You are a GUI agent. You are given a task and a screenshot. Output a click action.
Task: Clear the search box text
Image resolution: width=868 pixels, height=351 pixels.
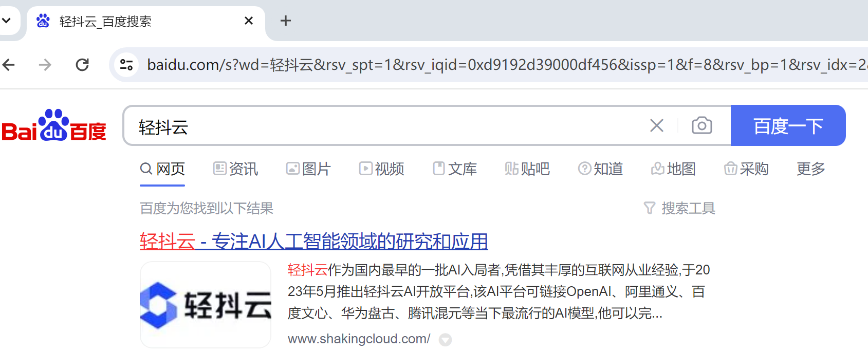click(657, 126)
